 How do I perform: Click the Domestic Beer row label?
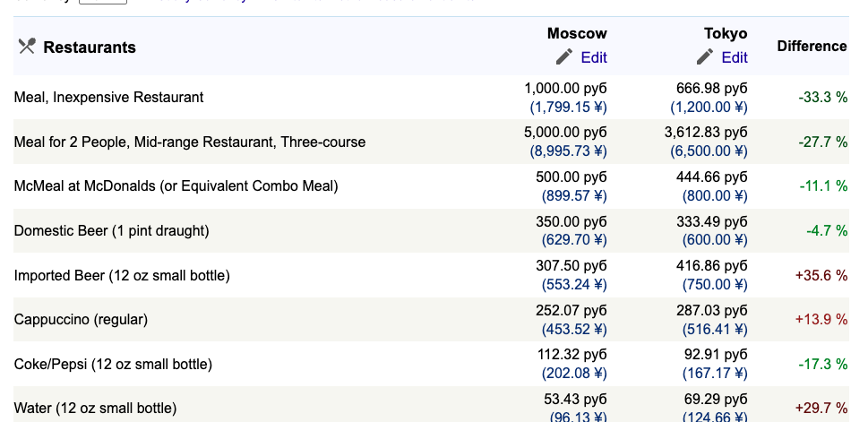[x=111, y=231]
